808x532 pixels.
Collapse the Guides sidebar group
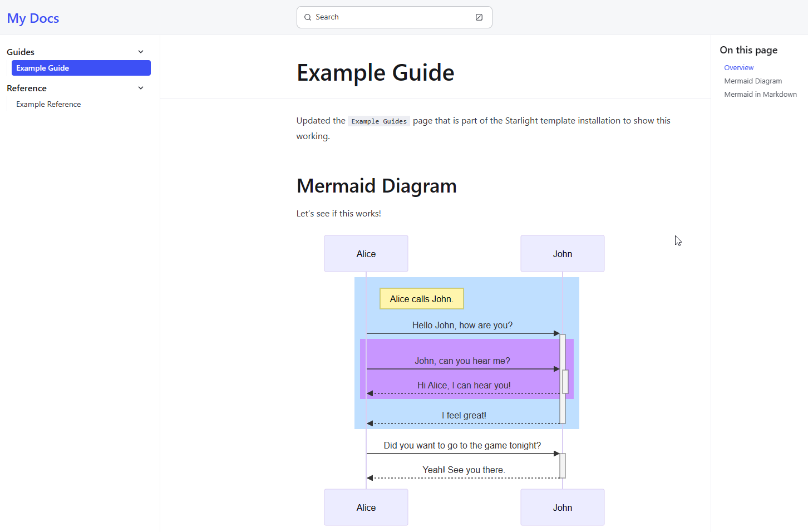point(141,52)
